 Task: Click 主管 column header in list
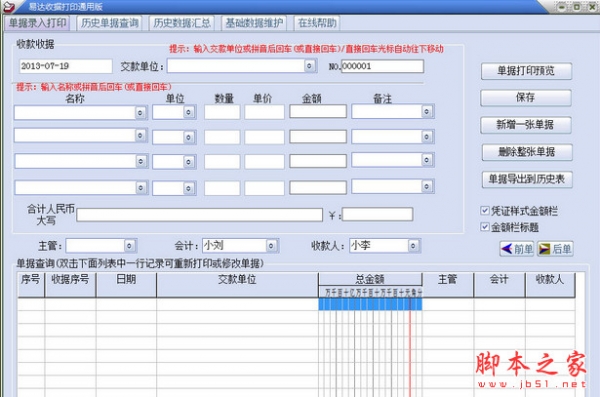point(448,285)
